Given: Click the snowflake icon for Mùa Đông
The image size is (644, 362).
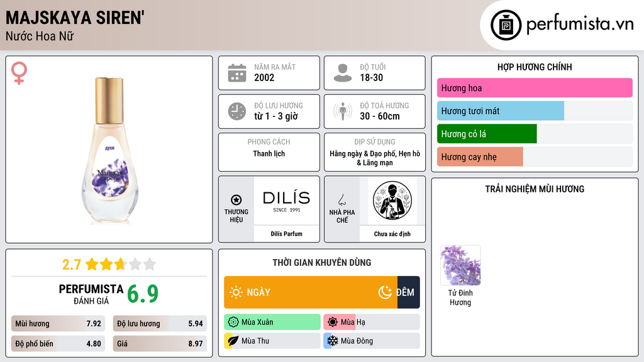Looking at the screenshot, I should click(x=333, y=341).
